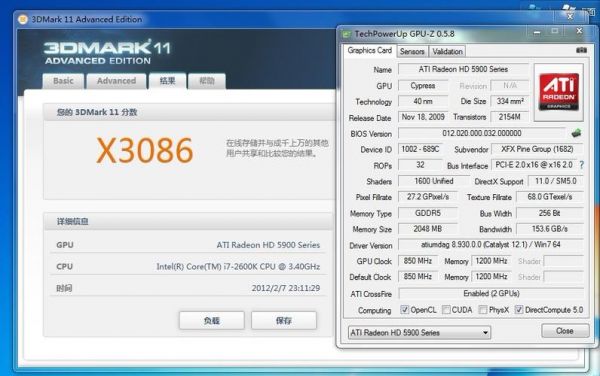Image resolution: width=600 pixels, height=376 pixels.
Task: Click the 3DMark 11 title bar icon
Action: click(x=23, y=20)
